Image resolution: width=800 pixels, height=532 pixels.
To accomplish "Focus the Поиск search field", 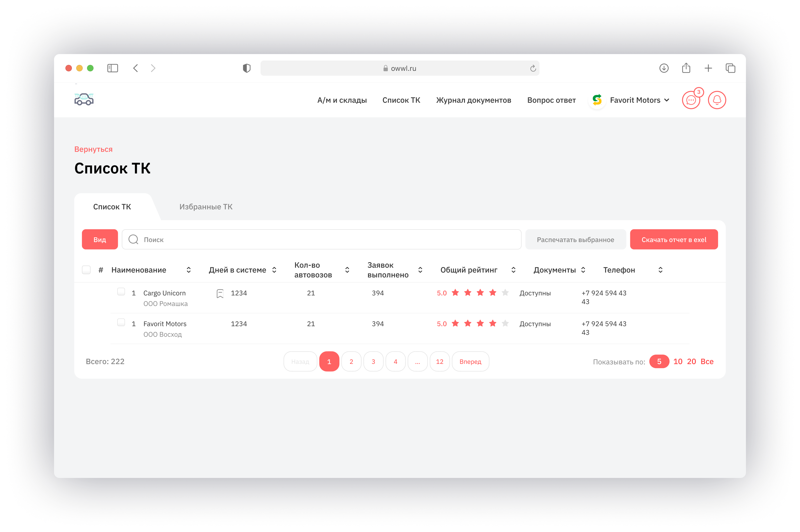I will coord(321,240).
